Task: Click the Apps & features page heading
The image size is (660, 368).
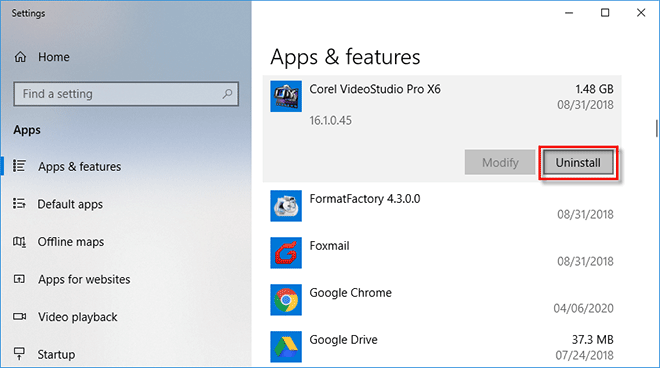Action: pos(345,57)
